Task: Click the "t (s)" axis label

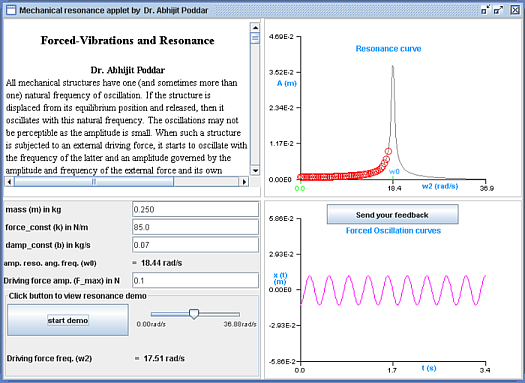Action: [x=429, y=368]
